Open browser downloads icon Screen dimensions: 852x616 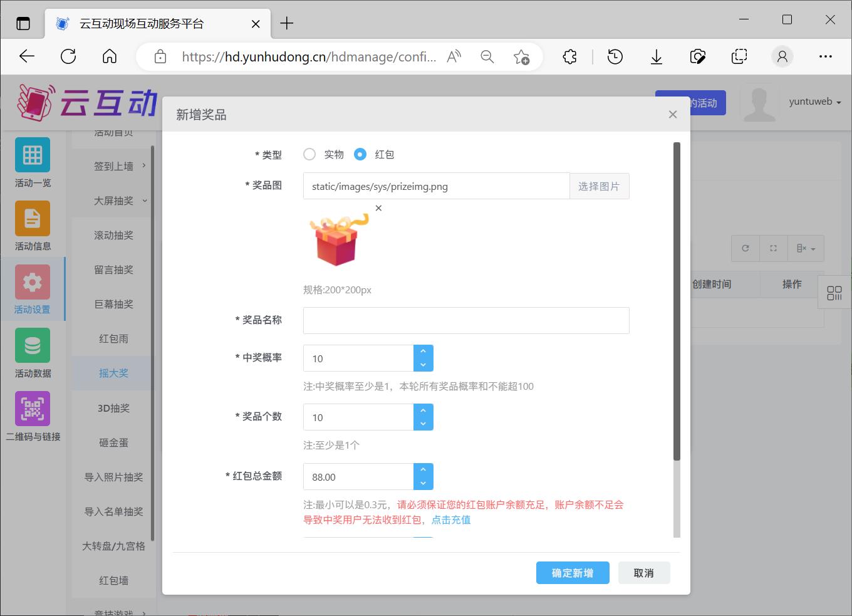[x=657, y=57]
